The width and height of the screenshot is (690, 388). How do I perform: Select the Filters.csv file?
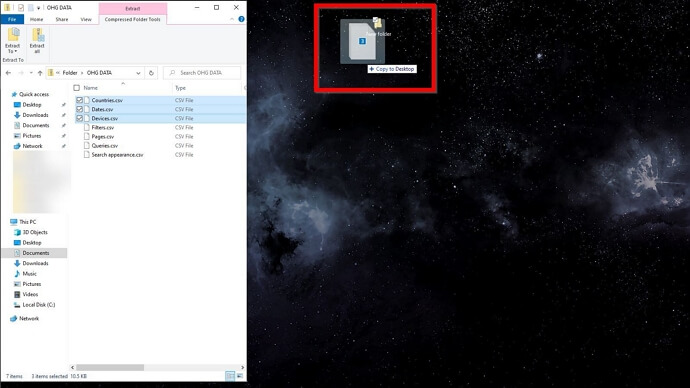coord(103,128)
